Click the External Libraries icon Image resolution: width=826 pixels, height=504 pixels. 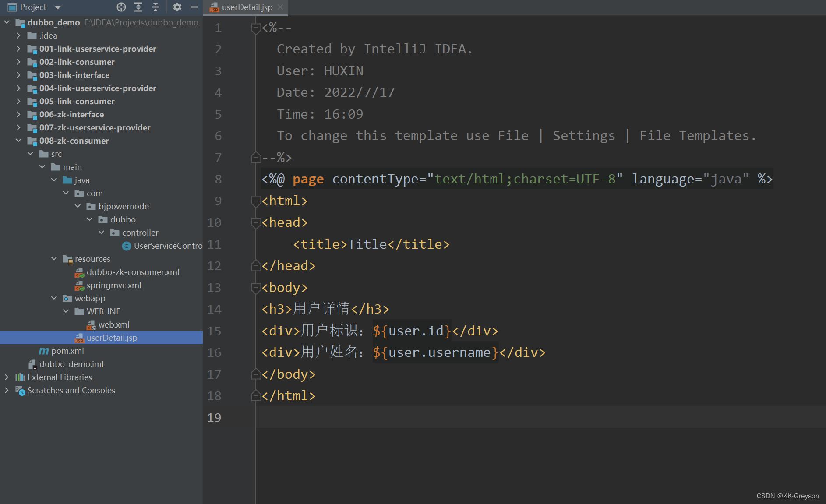point(20,377)
